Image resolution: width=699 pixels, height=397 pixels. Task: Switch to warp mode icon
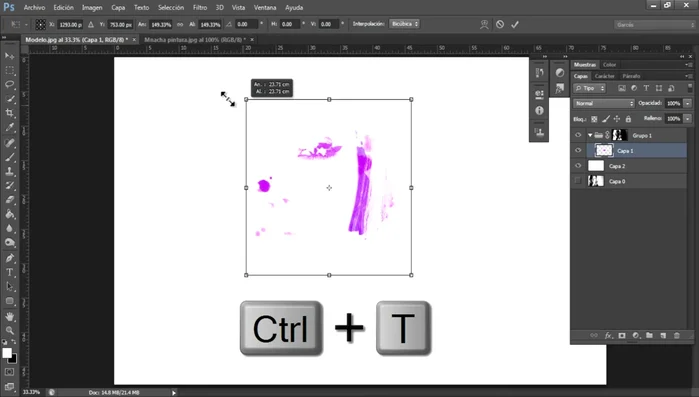pyautogui.click(x=484, y=25)
